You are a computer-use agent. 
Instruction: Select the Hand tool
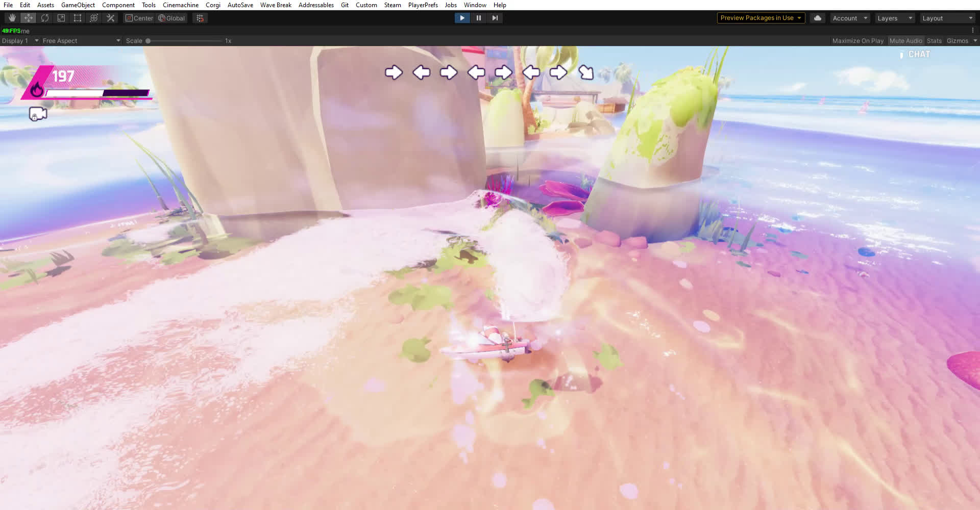12,18
